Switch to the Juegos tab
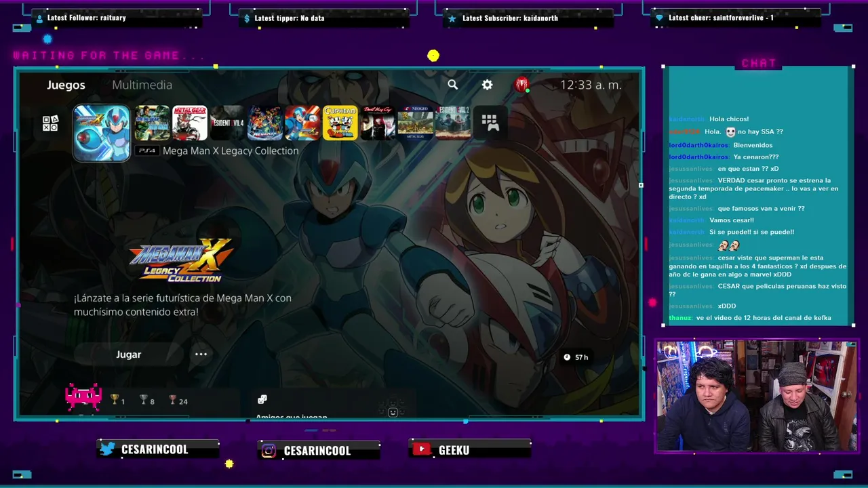This screenshot has width=868, height=488. [x=66, y=85]
